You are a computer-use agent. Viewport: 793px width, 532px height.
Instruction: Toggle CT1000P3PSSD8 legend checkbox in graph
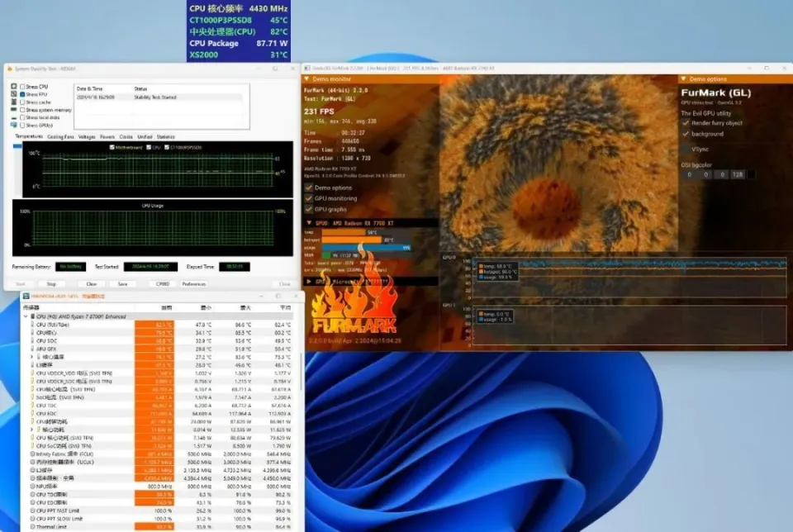pyautogui.click(x=167, y=147)
